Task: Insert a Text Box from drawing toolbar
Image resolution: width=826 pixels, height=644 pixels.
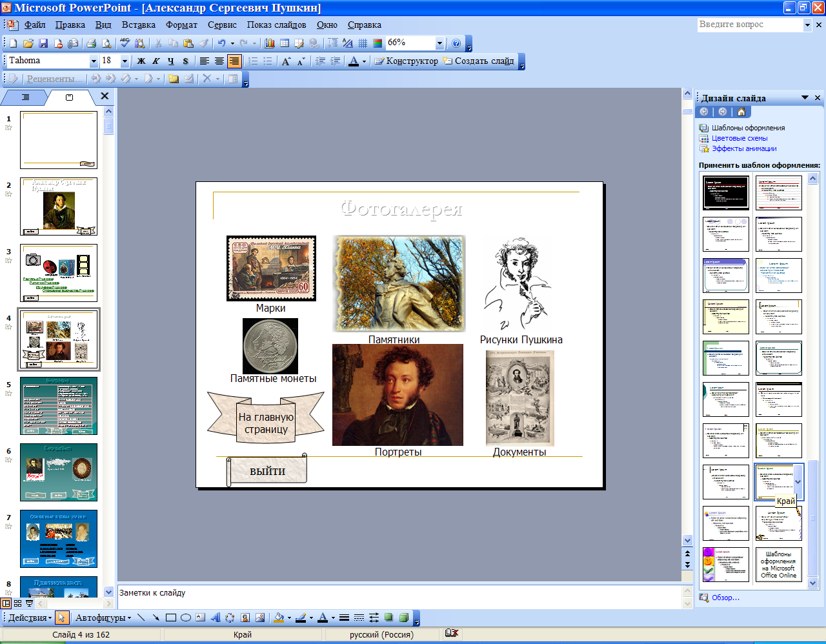Action: coord(201,618)
